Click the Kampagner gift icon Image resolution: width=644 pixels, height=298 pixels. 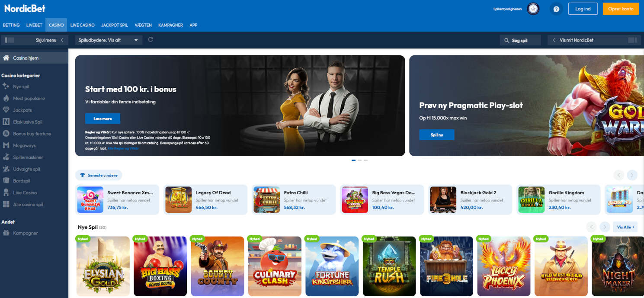pyautogui.click(x=6, y=233)
